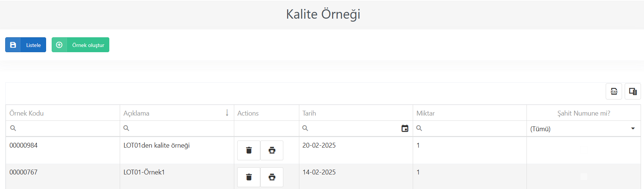Sort by Örnek Kodu column header
This screenshot has height=189, width=644.
26,113
